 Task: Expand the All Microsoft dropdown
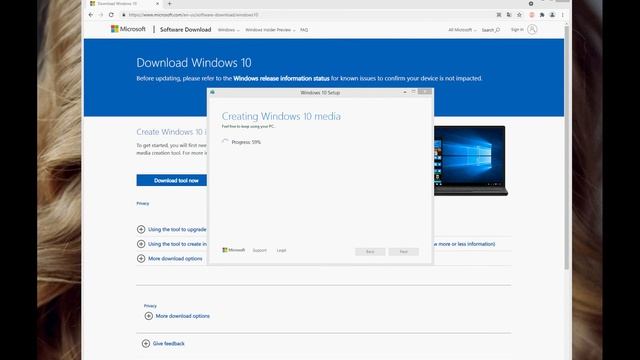(x=462, y=30)
